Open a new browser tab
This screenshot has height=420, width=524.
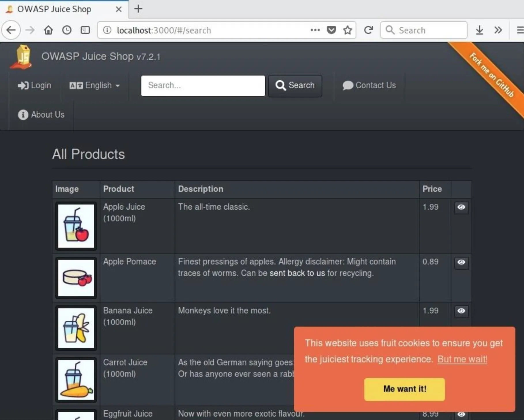(x=138, y=9)
